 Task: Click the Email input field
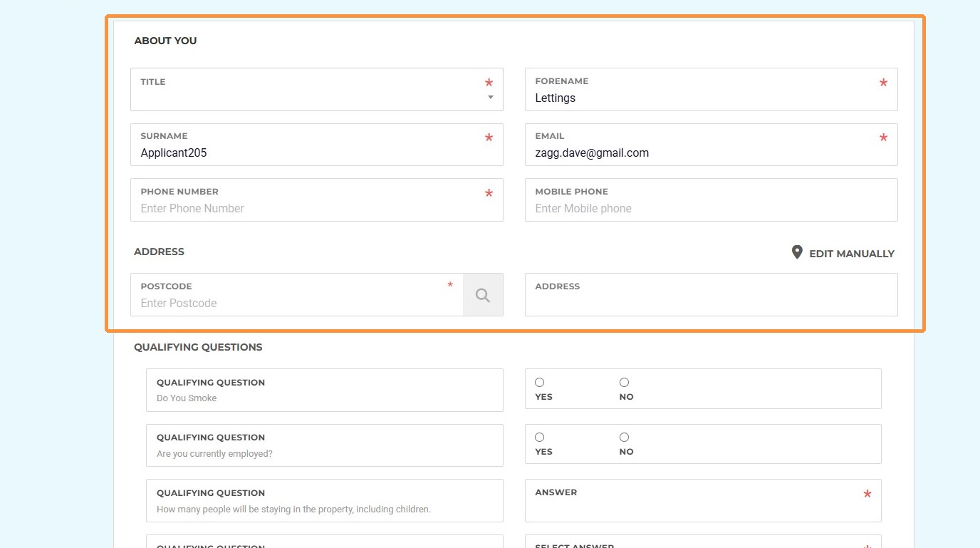tap(705, 152)
